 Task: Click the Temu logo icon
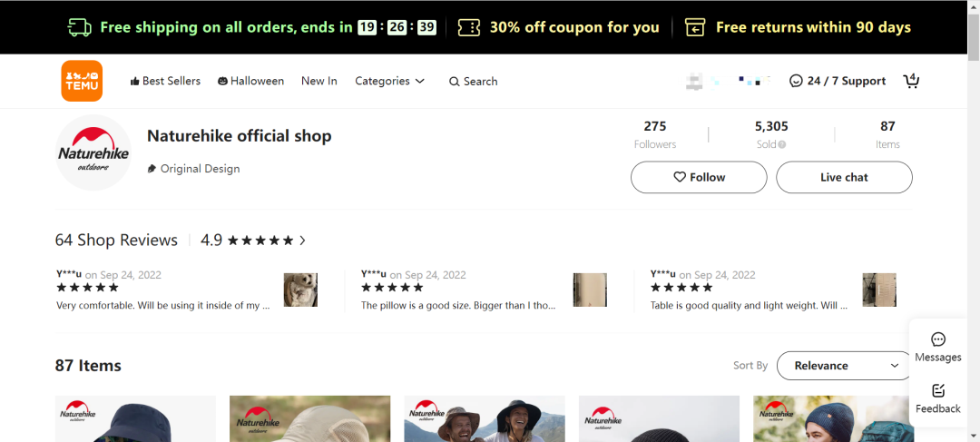pos(82,81)
